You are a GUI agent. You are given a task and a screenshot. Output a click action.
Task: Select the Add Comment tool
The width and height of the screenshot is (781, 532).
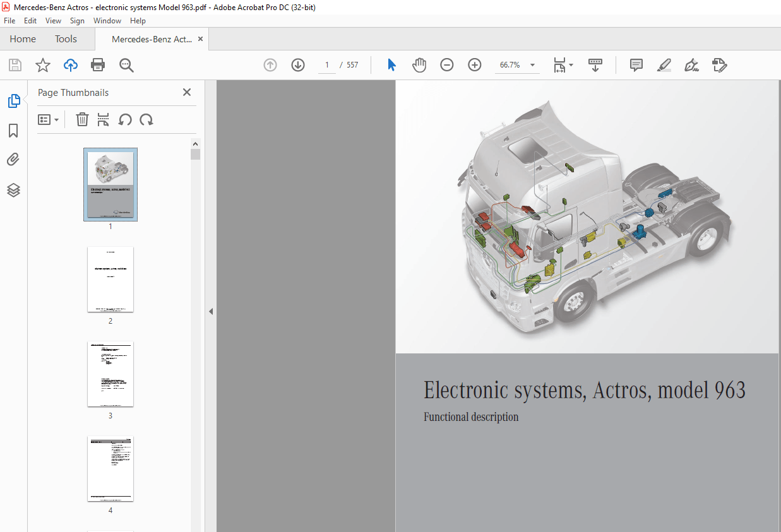click(636, 65)
